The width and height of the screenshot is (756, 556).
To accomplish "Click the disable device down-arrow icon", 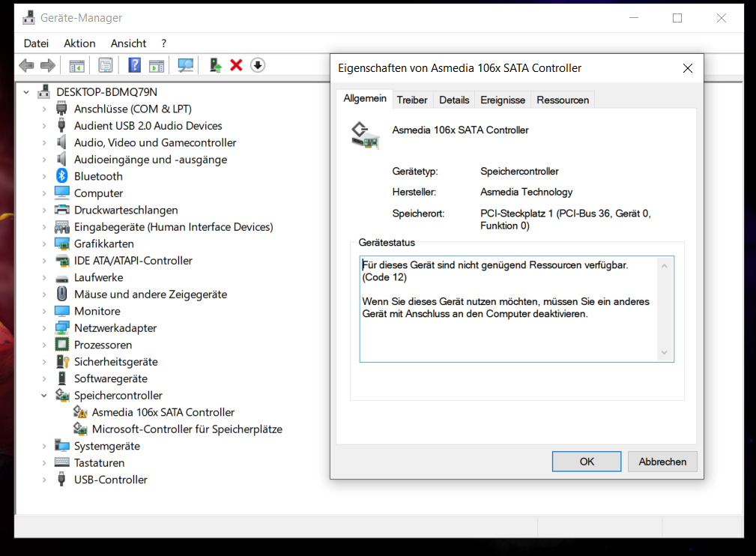I will 258,65.
